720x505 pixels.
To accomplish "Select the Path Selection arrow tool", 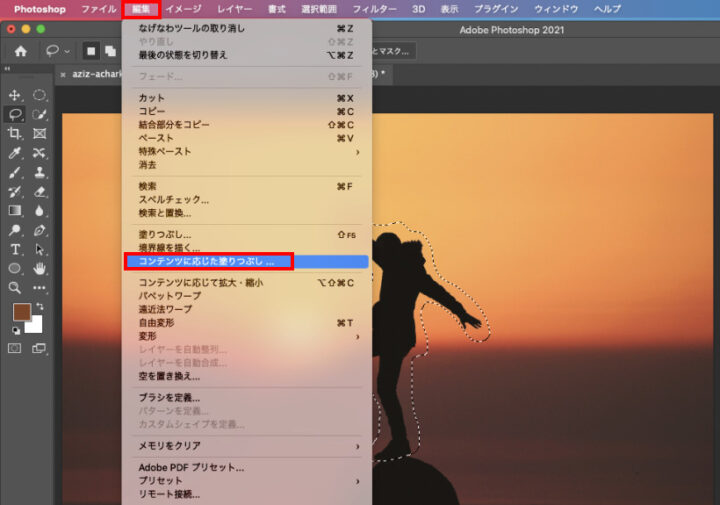I will tap(39, 249).
